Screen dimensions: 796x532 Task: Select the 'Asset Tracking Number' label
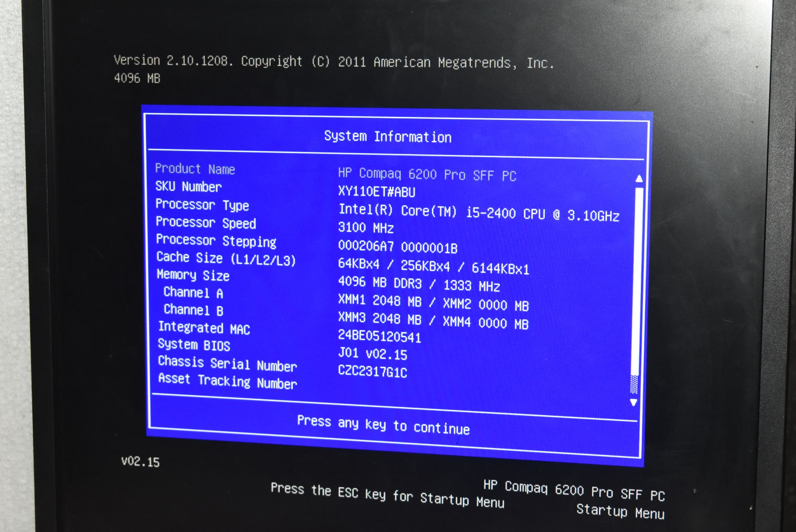click(x=228, y=381)
